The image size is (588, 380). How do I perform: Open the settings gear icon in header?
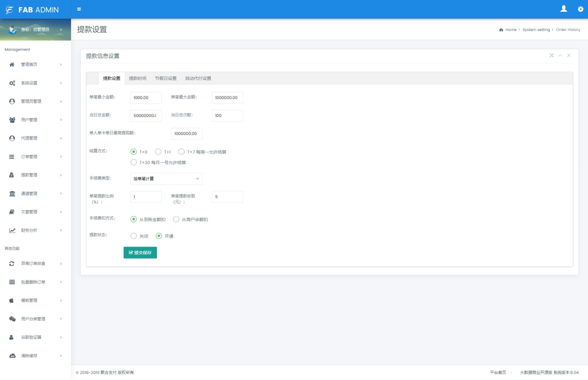pyautogui.click(x=580, y=9)
